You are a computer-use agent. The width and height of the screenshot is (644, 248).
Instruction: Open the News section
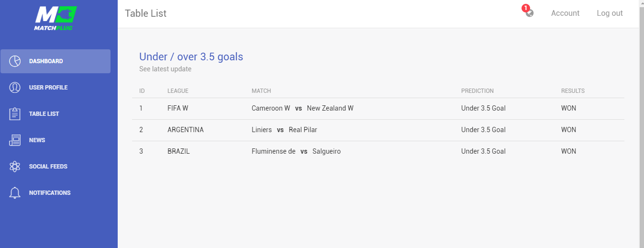(37, 140)
